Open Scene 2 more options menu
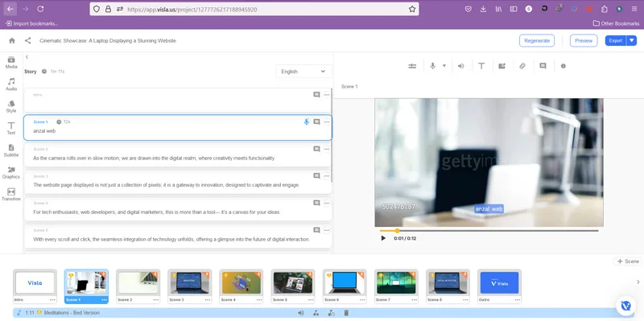 pos(327,149)
